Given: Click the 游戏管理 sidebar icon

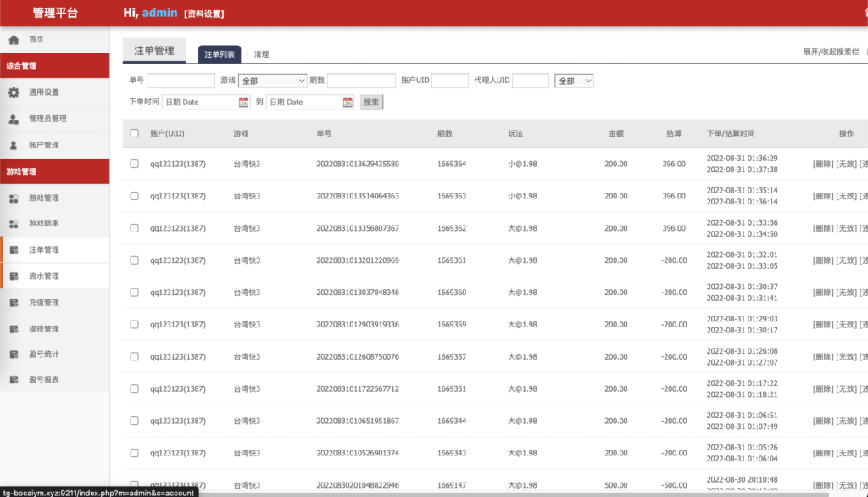Looking at the screenshot, I should 14,198.
